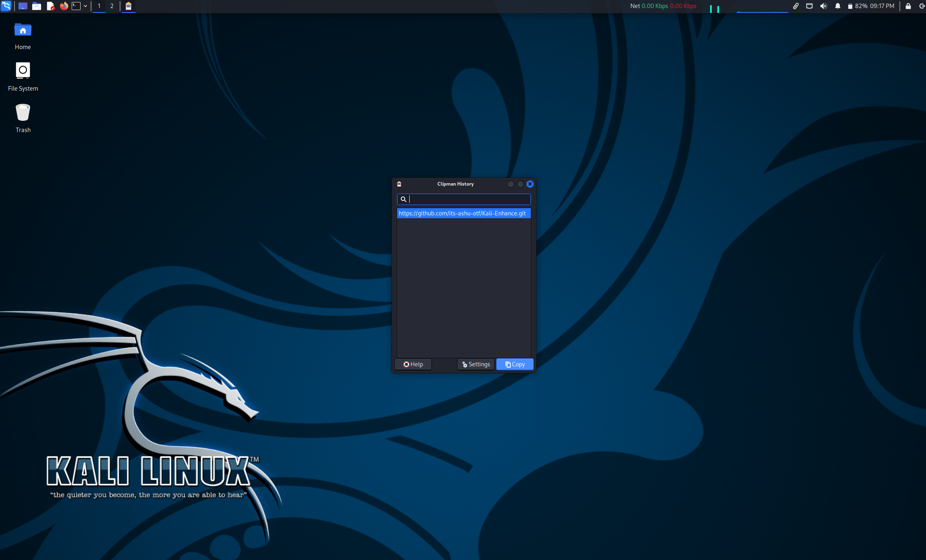Open Settings from Clipman History
The height and width of the screenshot is (560, 926).
coord(476,364)
